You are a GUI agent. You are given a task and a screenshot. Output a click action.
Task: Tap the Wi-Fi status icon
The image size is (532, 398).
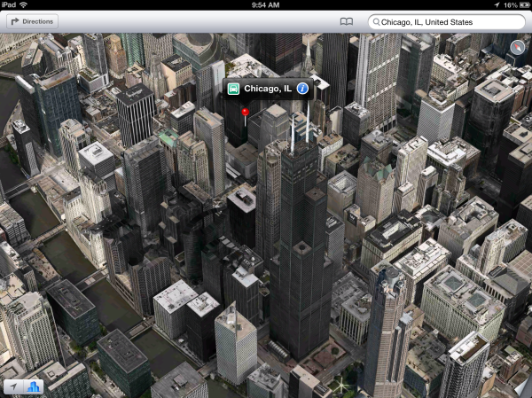tap(23, 4)
